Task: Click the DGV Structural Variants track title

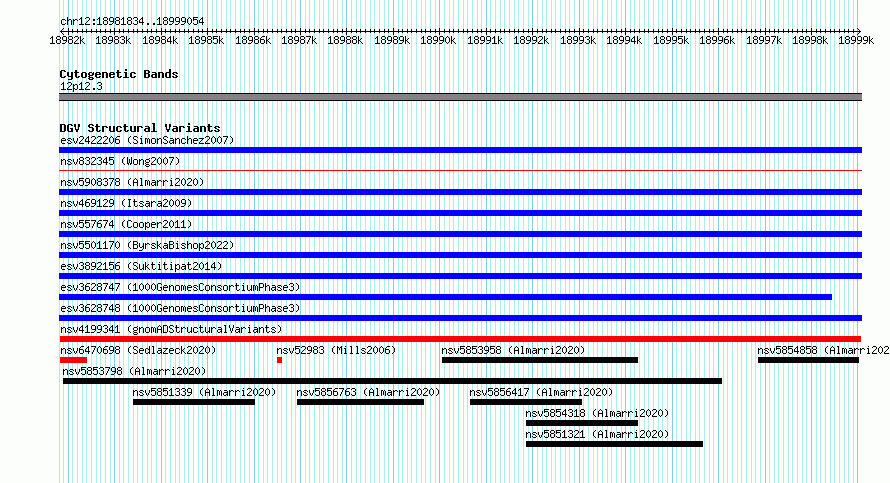Action: (140, 128)
